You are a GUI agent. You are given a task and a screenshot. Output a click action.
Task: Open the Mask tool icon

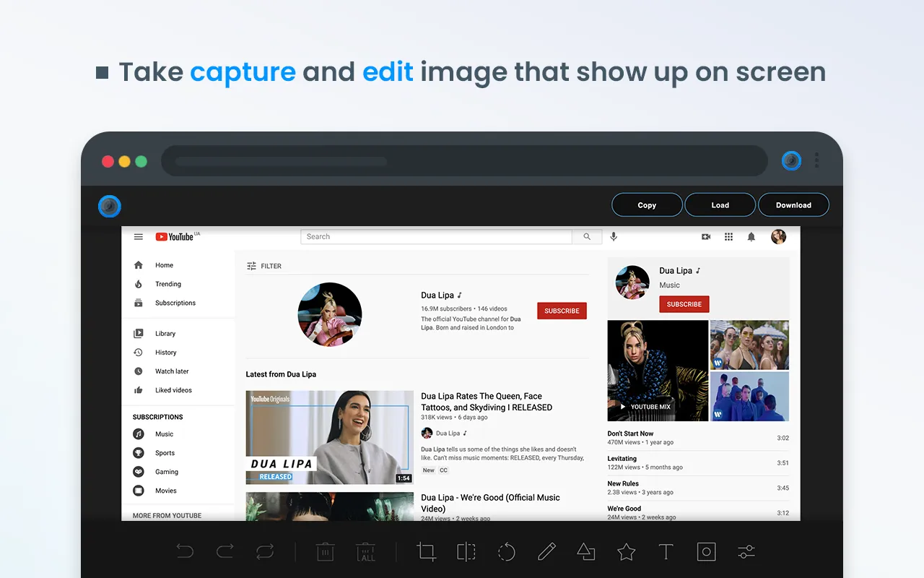point(706,553)
